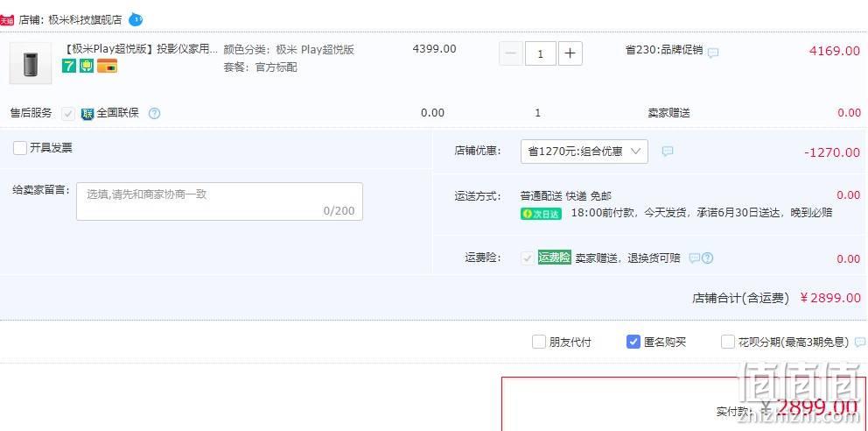Toggle the 全国联保 after-sales checkbox
The width and height of the screenshot is (868, 431).
68,114
